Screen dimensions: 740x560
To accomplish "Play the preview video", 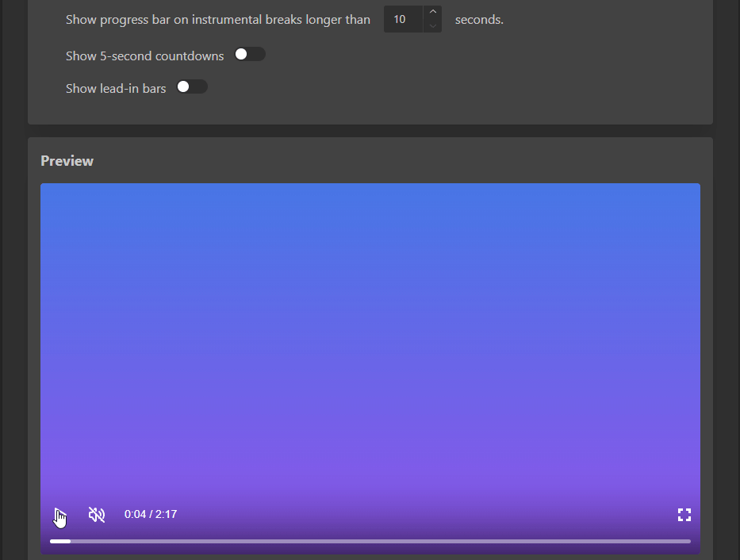I will pos(59,515).
